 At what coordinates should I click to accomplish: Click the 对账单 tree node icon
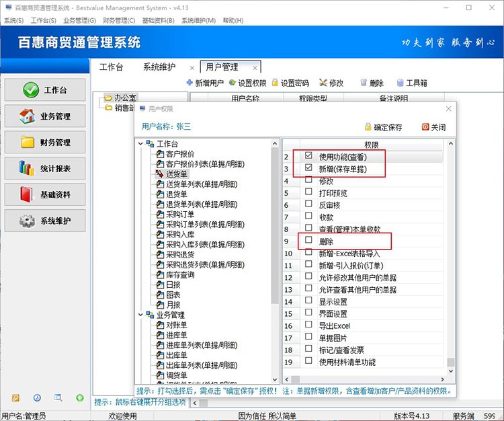(160, 325)
